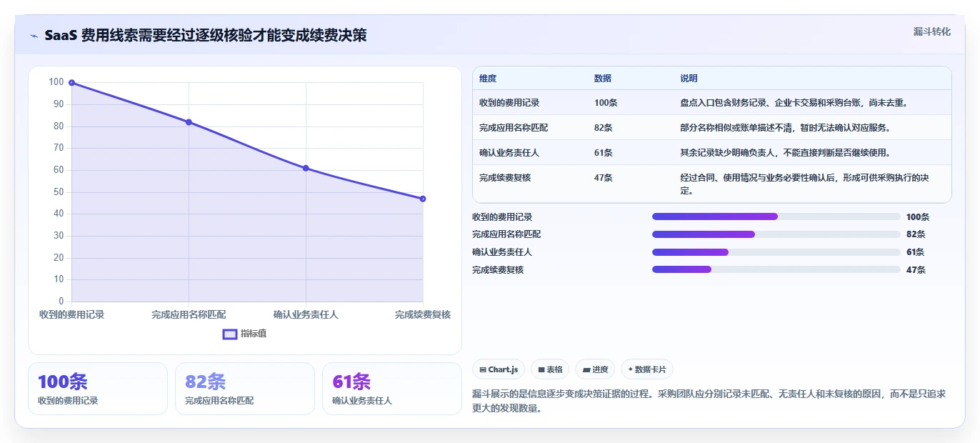Viewport: 980px width, 443px height.
Task: Click the 100条 value in the table
Action: pyautogui.click(x=606, y=103)
